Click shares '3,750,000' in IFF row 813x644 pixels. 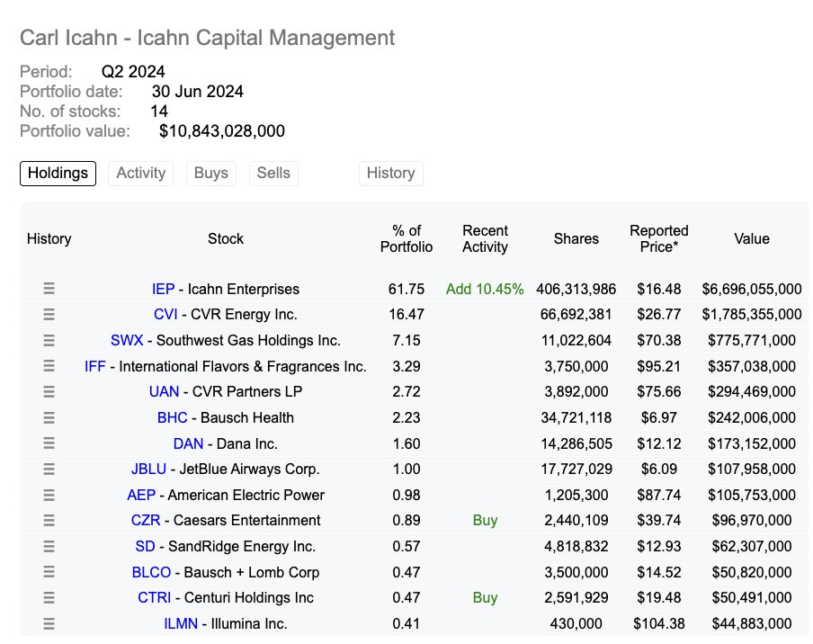576,366
